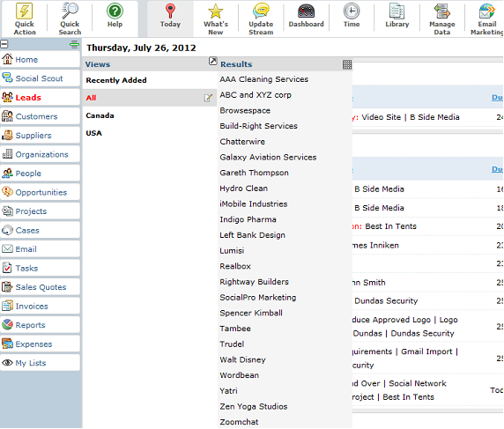Open the Time clock tool

coord(352,11)
